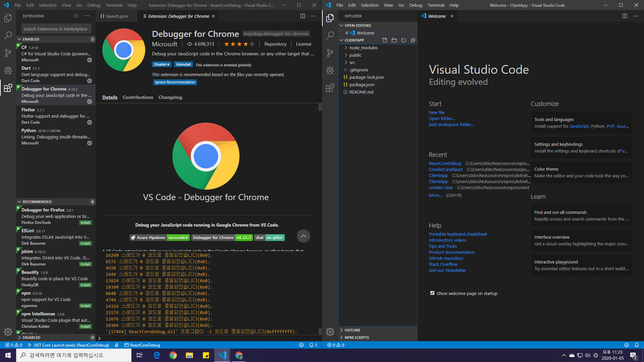Split the Welcome editor to the right
The image size is (644, 362).
(x=625, y=16)
